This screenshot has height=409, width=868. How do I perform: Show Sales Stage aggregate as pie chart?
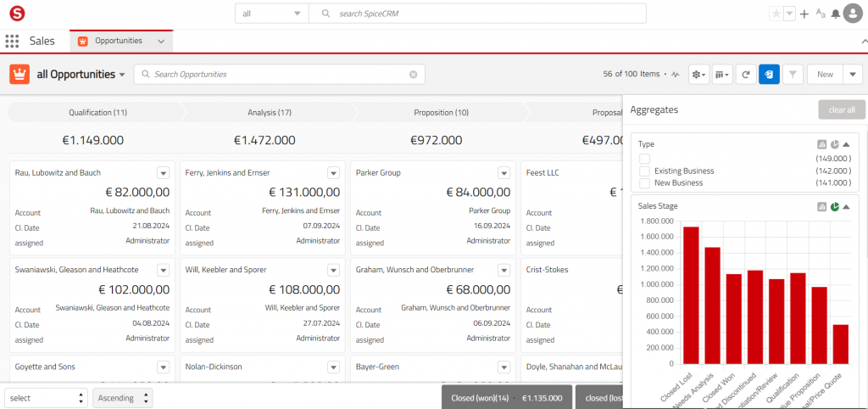pos(834,207)
